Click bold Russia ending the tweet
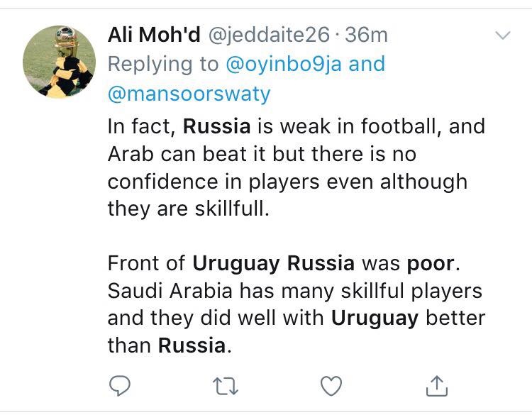Screen dimensions: 532x415 point(192,345)
